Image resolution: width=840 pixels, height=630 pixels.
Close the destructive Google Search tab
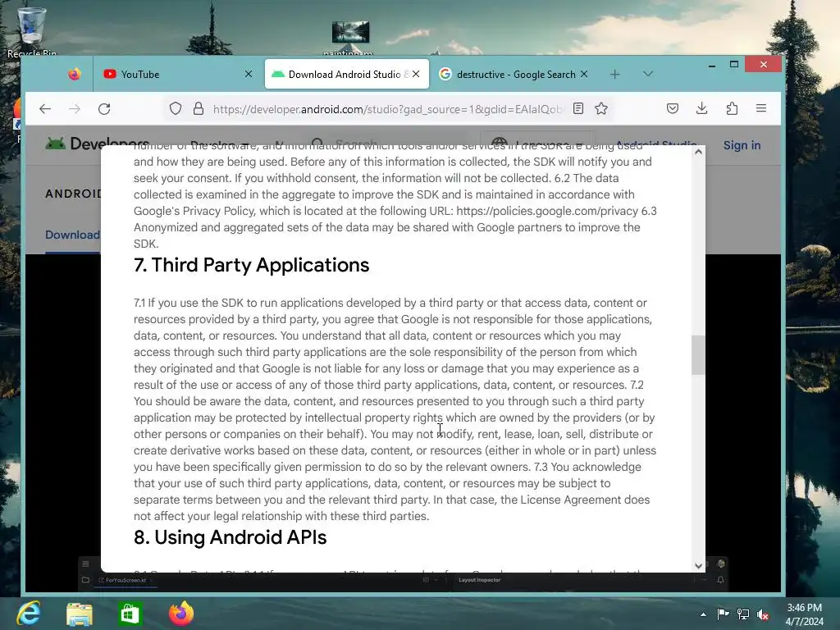584,74
